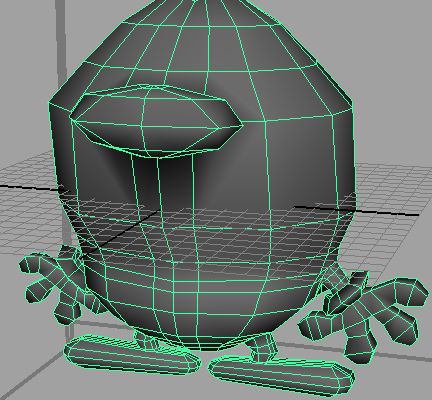Click the right flat foot mesh
Image resolution: width=432 pixels, height=400 pixels.
point(282,373)
